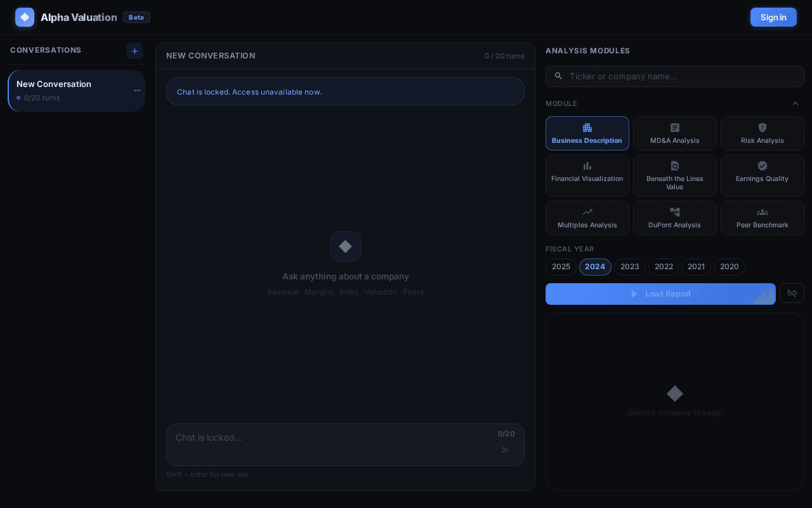Click the Fiscal Year label
This screenshot has width=812, height=508.
(x=570, y=249)
